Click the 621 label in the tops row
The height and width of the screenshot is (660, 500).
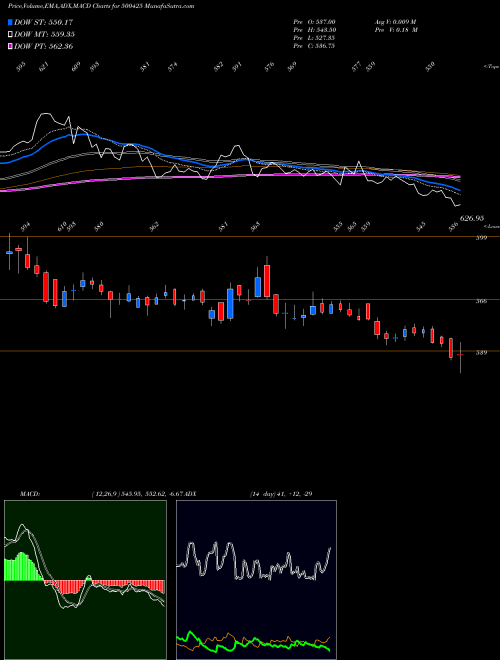tap(44, 67)
